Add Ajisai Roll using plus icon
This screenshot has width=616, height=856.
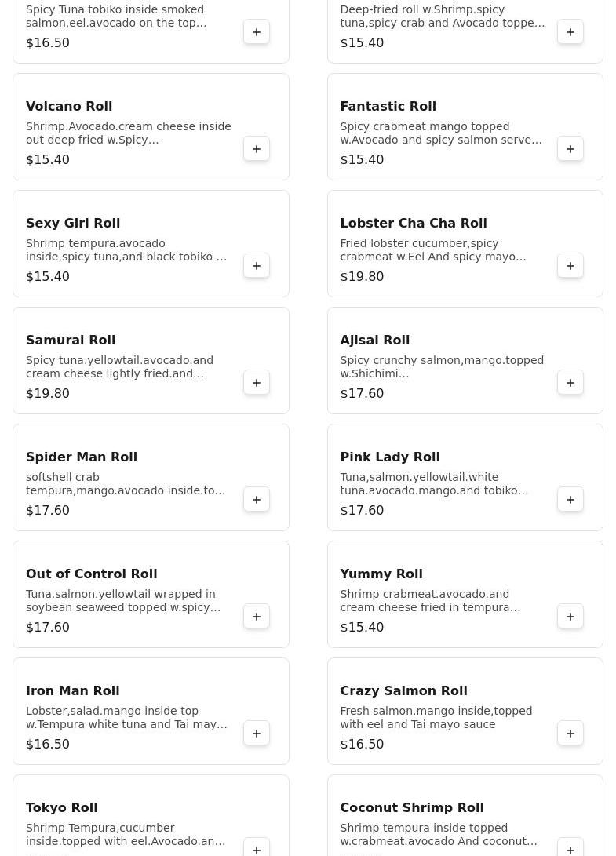[570, 383]
